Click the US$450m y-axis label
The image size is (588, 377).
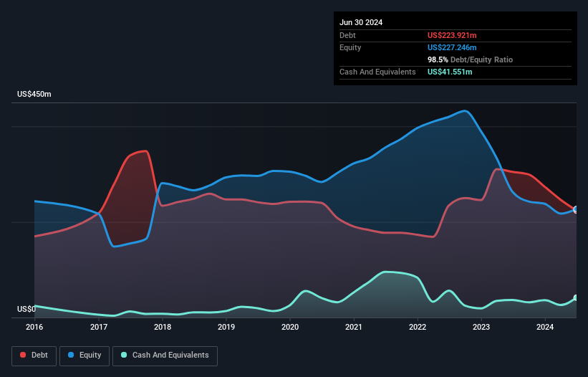point(34,94)
